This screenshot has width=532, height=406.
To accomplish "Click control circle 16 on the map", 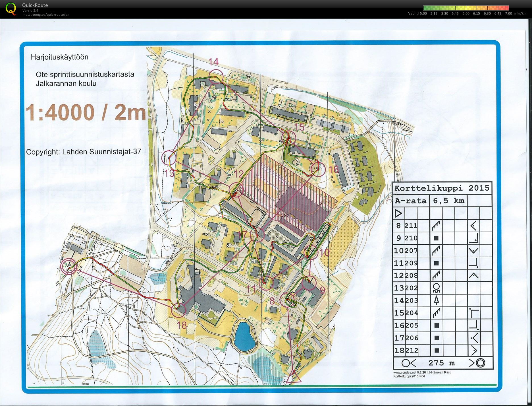I will point(317,169).
